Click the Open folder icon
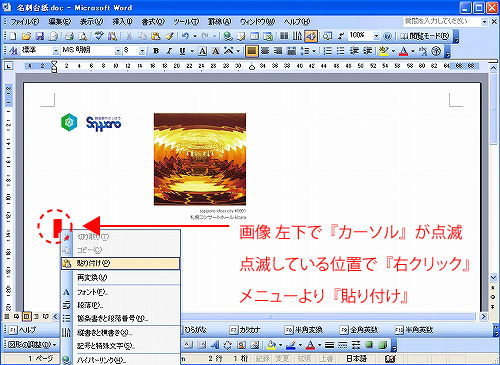The height and width of the screenshot is (365, 500). click(26, 36)
